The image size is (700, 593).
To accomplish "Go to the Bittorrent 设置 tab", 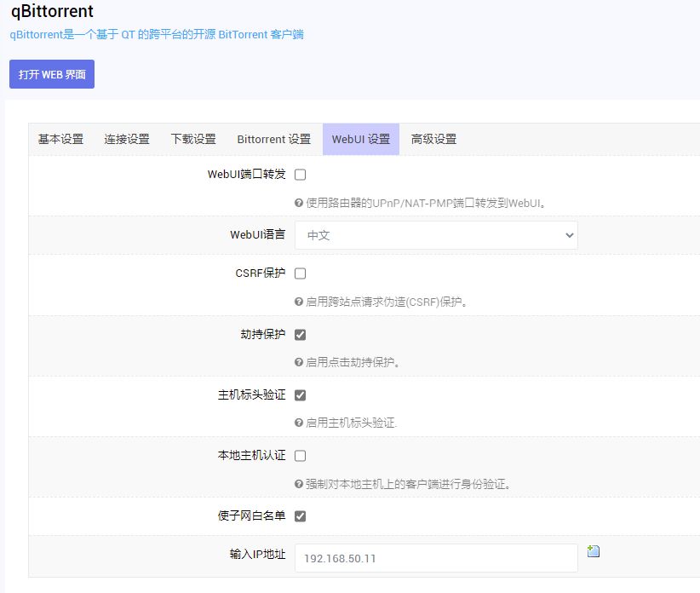I will coord(273,140).
